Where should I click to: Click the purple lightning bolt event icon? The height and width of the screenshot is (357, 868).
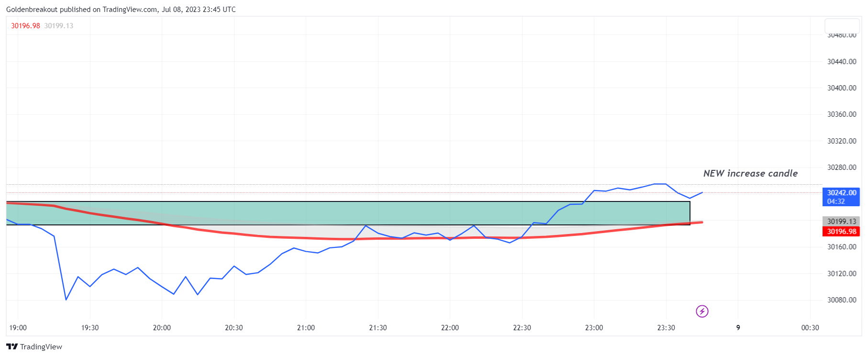(702, 312)
